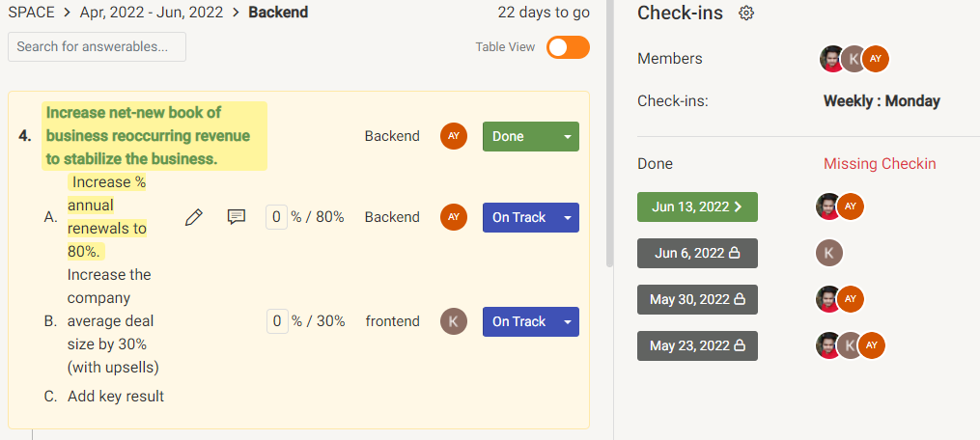The image size is (980, 440).
Task: Click AY avatar on annual renewals row
Action: tap(454, 217)
